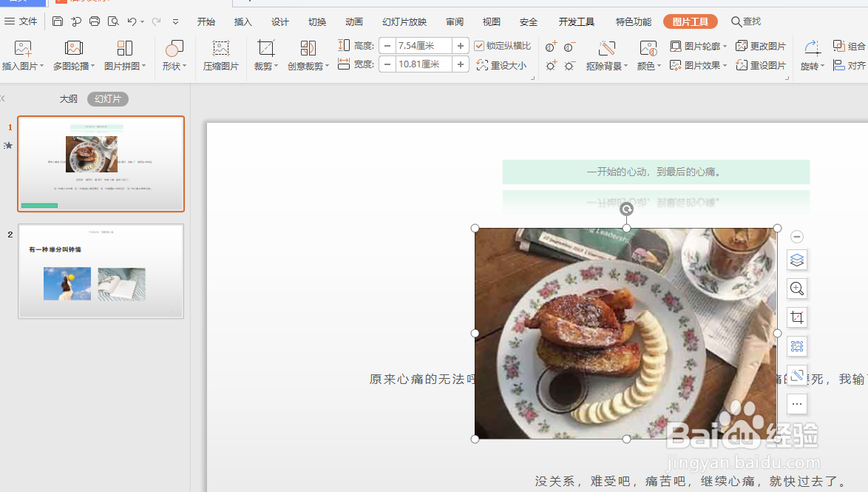Screen dimensions: 868x492
Task: Click the Undo arrow icon
Action: click(132, 21)
